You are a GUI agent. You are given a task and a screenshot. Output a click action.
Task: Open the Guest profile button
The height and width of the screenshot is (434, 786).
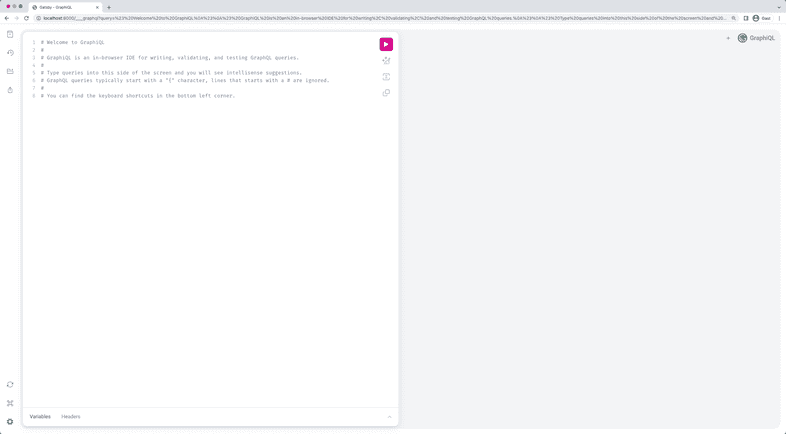[762, 18]
